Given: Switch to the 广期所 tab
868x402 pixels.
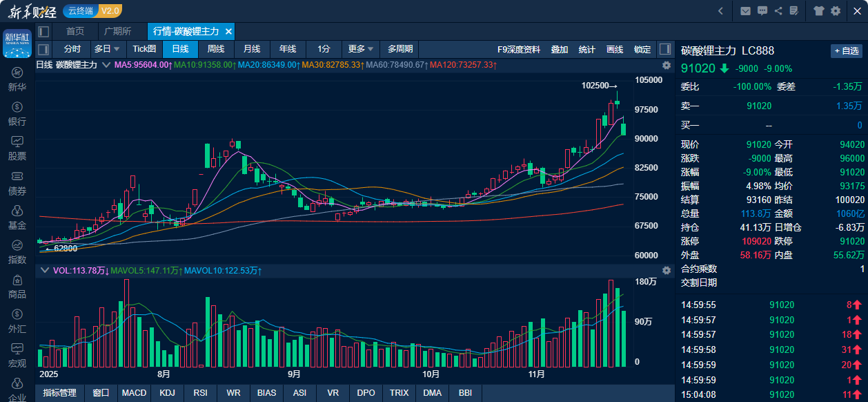Looking at the screenshot, I should pos(117,31).
